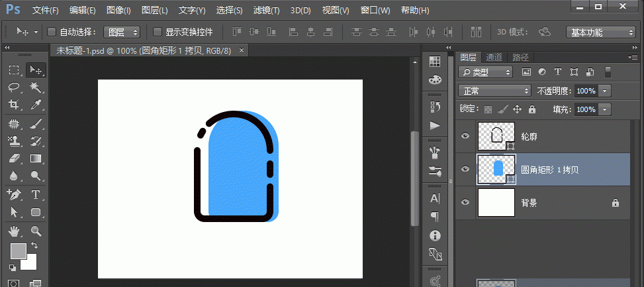The height and width of the screenshot is (287, 644).
Task: Open the 正常 blend mode dropdown
Action: click(495, 91)
